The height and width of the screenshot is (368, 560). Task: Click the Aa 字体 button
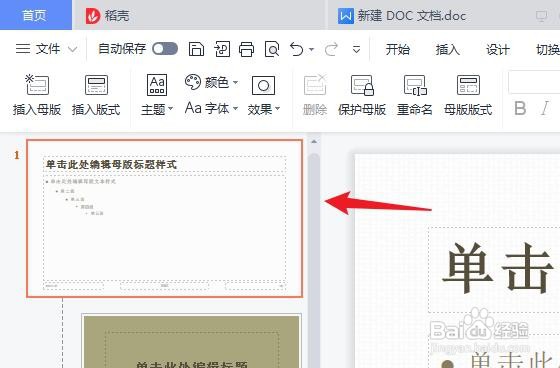coord(207,108)
